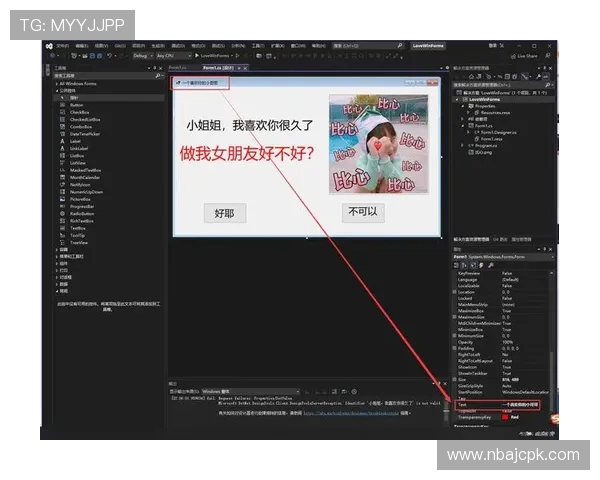The width and height of the screenshot is (600, 480).
Task: Select the DateTimePicker control in Toolbox
Action: click(x=85, y=134)
